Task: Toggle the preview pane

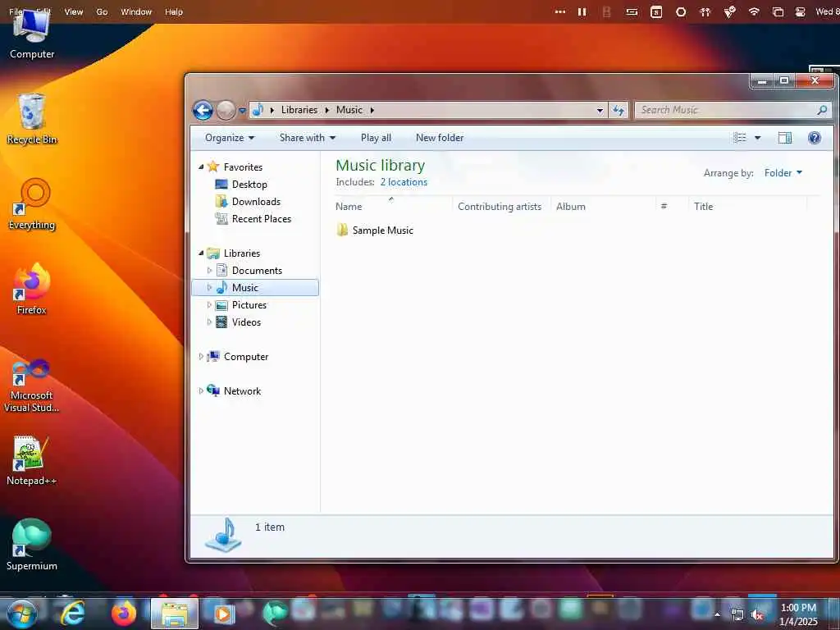Action: pos(785,138)
